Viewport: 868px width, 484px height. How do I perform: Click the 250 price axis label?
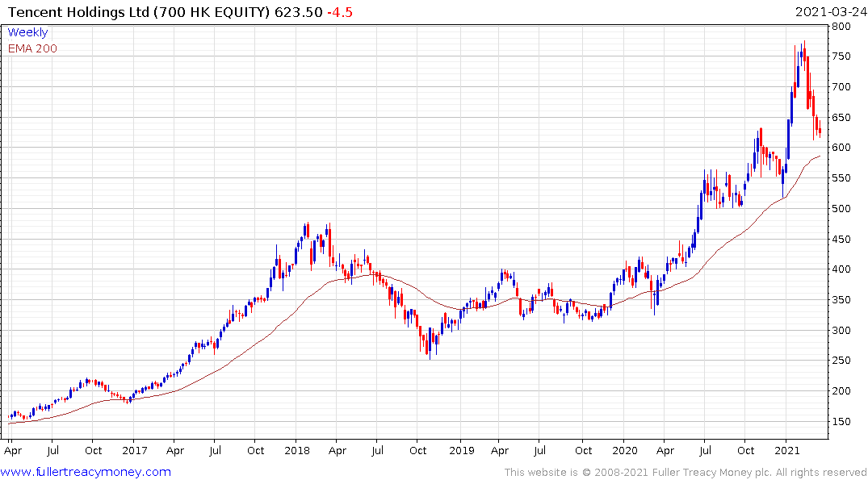point(841,361)
